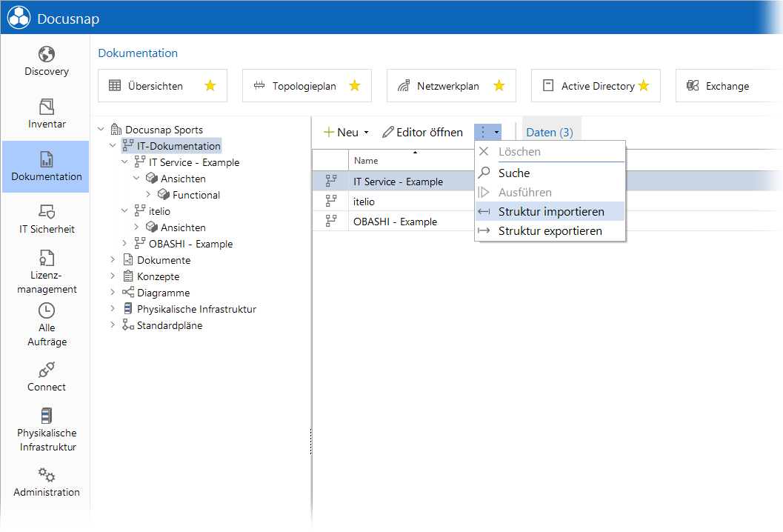Image resolution: width=783 pixels, height=532 pixels.
Task: Collapse the itelio tree node
Action: [125, 211]
